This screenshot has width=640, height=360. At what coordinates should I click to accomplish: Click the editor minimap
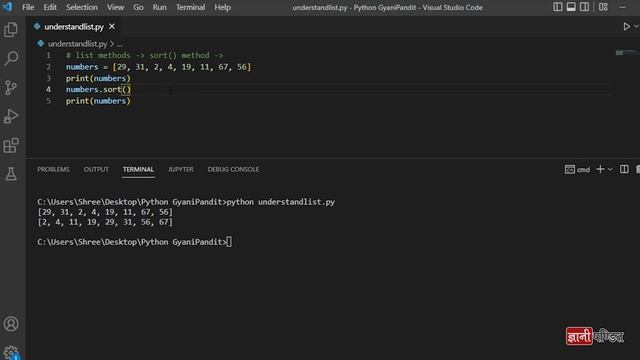point(627,53)
